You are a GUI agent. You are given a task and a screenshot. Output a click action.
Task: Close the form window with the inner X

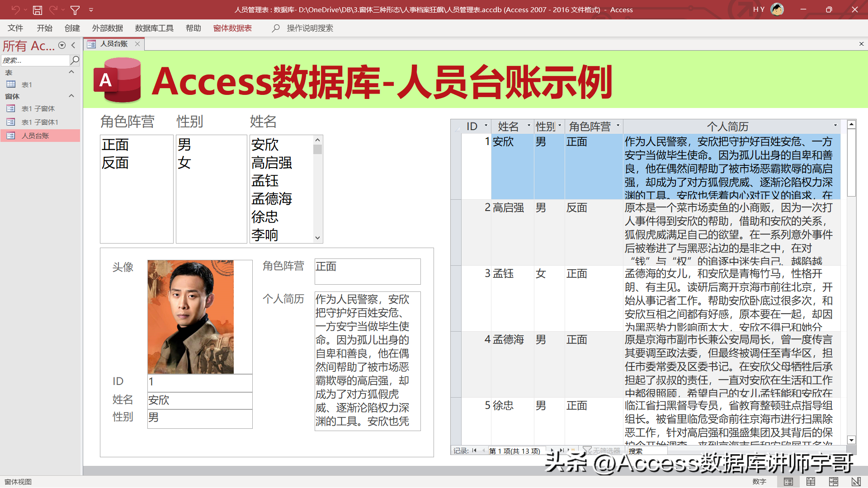(x=861, y=44)
